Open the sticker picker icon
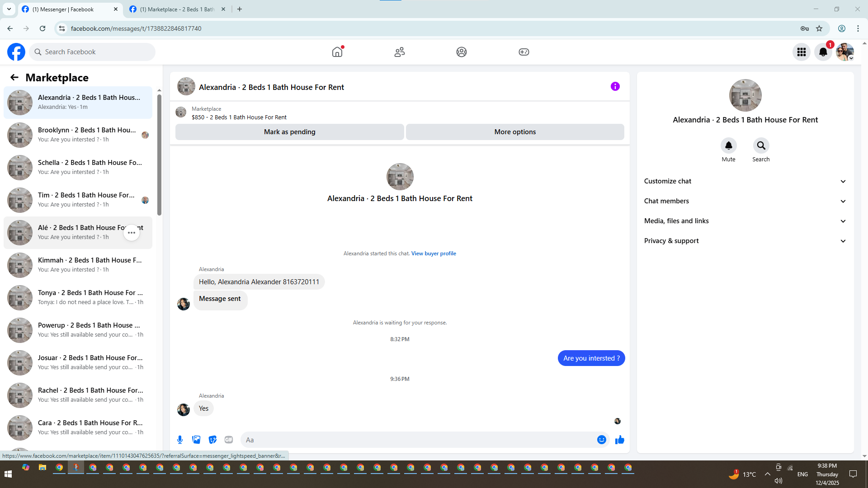This screenshot has height=488, width=868. (212, 440)
